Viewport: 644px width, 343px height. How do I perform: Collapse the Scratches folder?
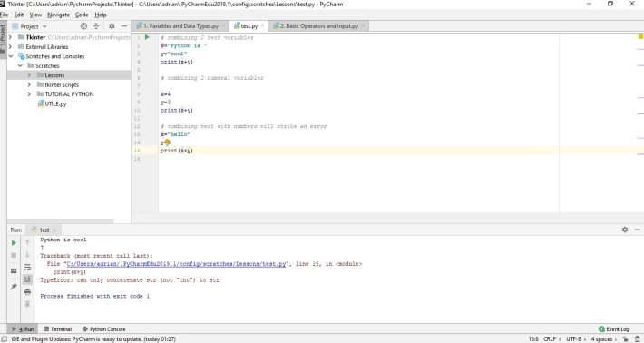(20, 65)
